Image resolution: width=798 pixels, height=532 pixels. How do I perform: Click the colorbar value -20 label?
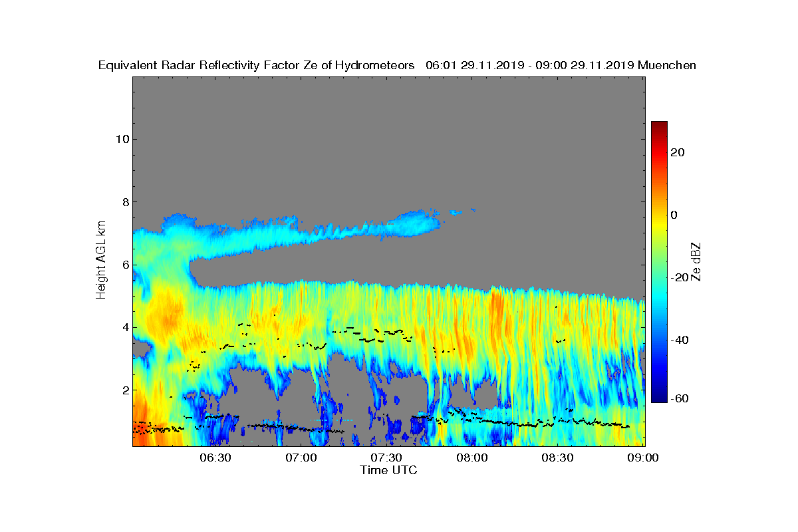pos(678,277)
